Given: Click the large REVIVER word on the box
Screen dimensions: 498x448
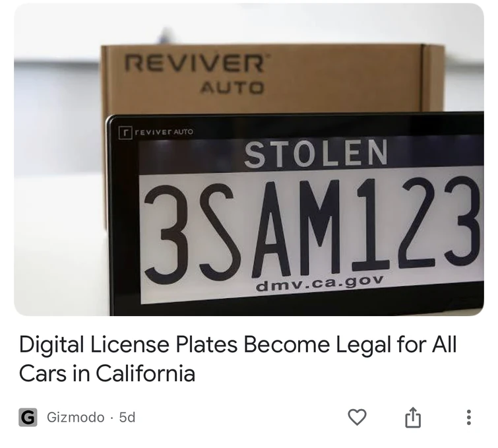Looking at the screenshot, I should [x=194, y=63].
